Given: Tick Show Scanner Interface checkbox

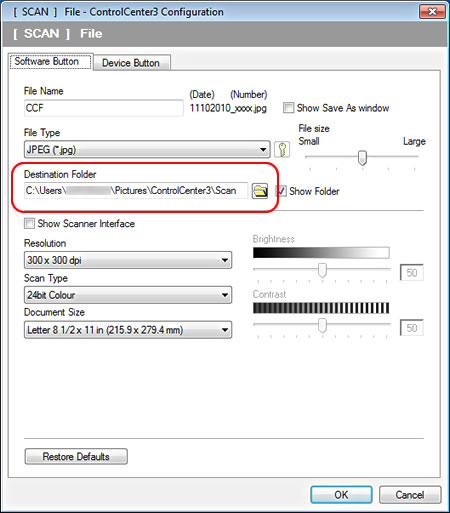Looking at the screenshot, I should (x=29, y=223).
